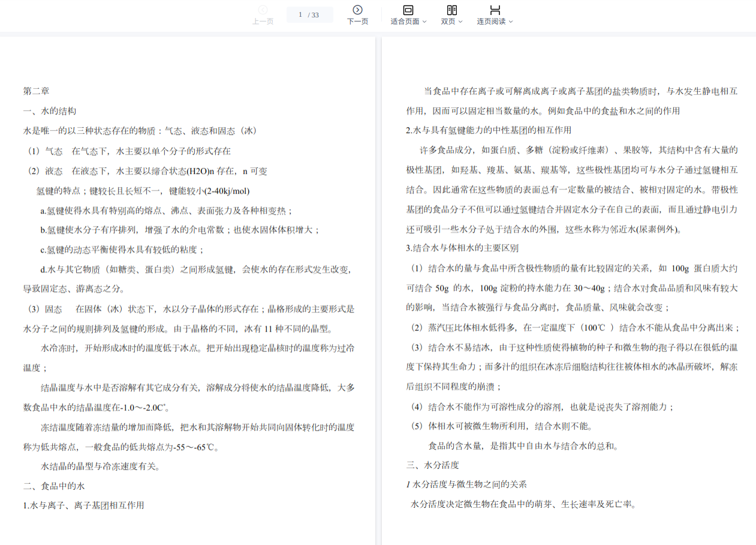
Task: Click the continuous reading (连页阅读) icon
Action: pyautogui.click(x=495, y=10)
